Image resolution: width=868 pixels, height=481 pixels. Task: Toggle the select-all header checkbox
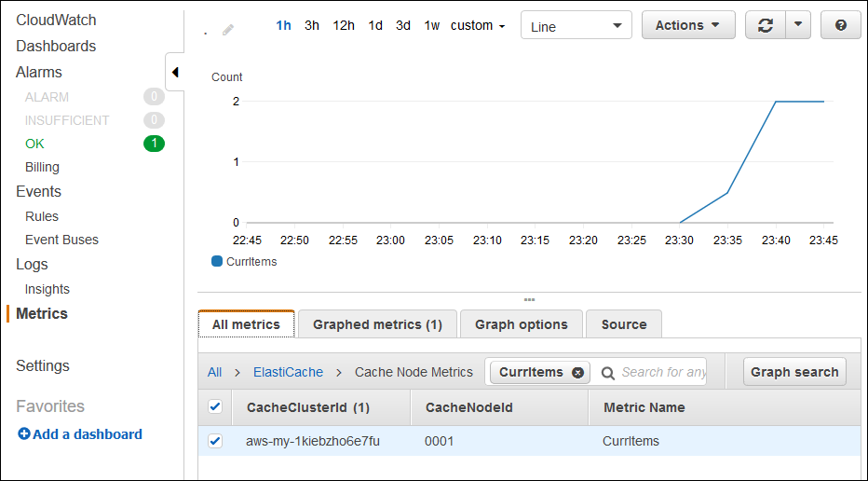[215, 406]
